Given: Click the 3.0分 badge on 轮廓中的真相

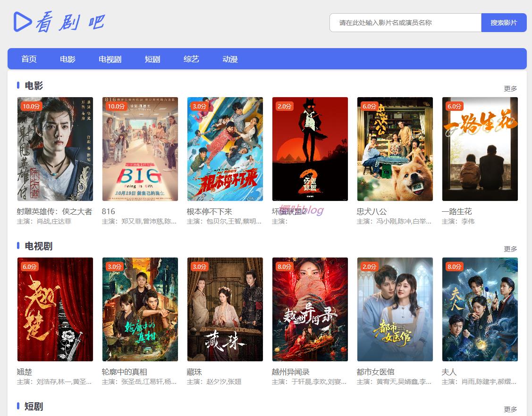Looking at the screenshot, I should tap(115, 266).
